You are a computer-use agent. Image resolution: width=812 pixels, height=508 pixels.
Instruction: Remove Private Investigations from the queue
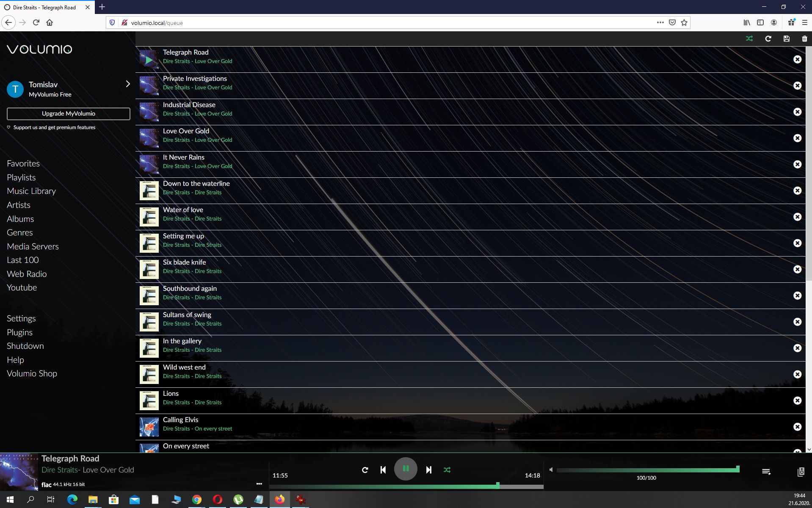(x=797, y=86)
